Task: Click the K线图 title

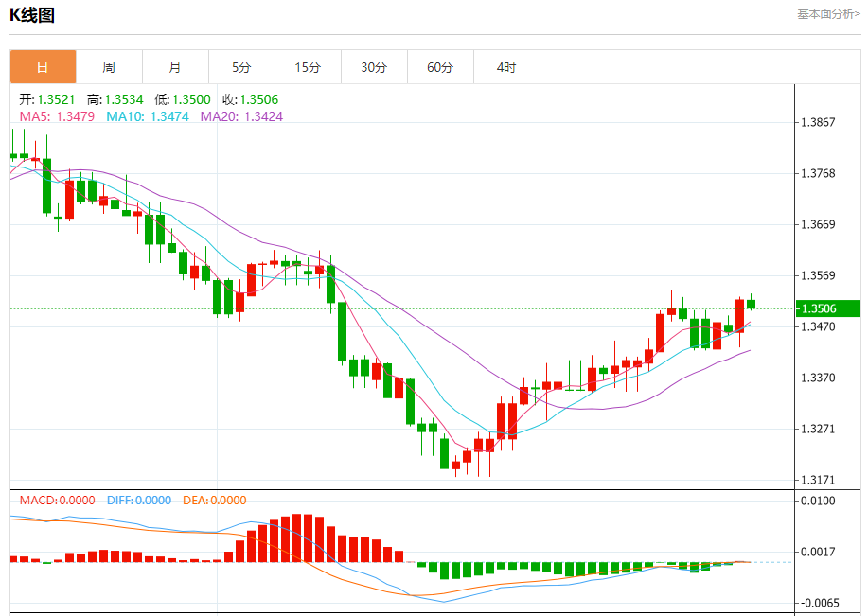Action: (32, 15)
